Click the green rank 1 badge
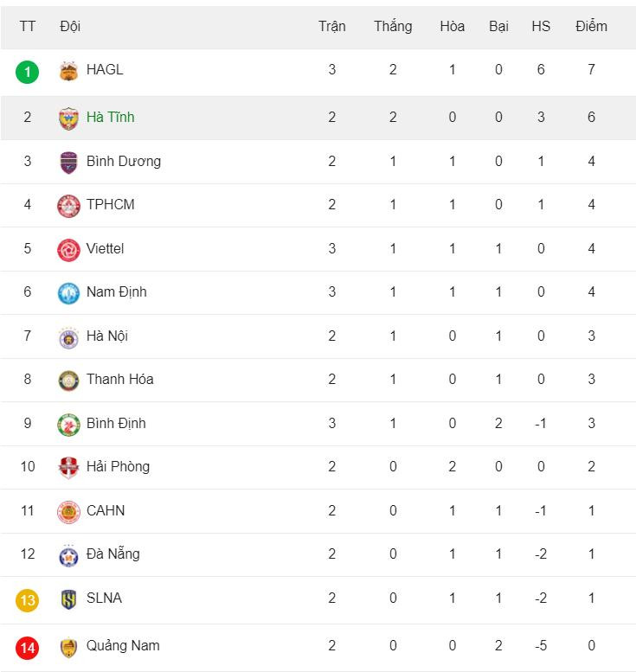The height and width of the screenshot is (672, 636). point(27,71)
